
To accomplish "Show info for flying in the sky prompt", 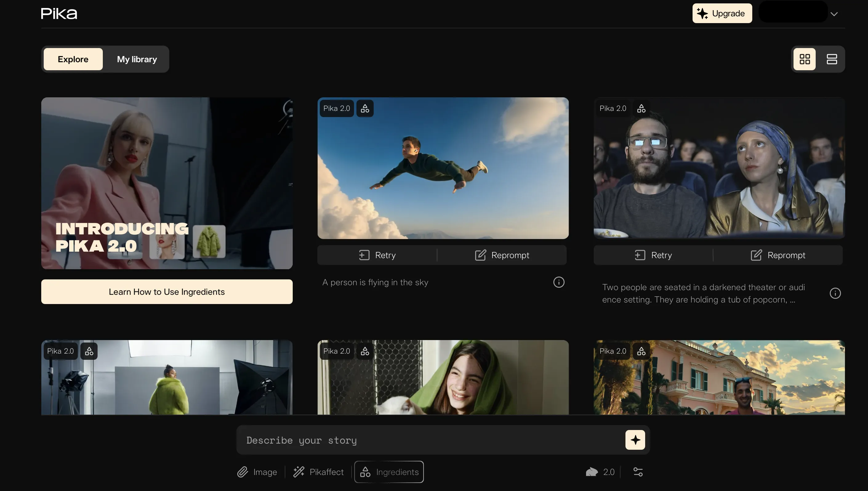I will [559, 282].
